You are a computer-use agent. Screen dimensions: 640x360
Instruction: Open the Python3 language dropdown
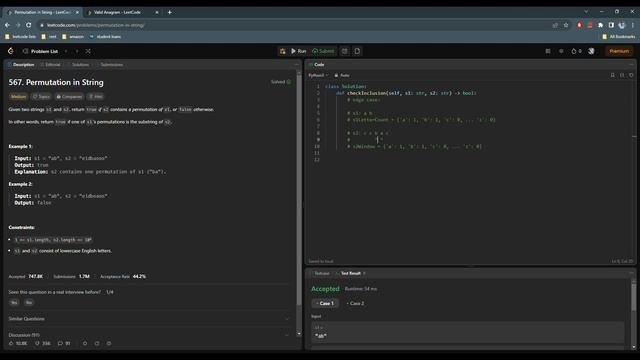(318, 75)
